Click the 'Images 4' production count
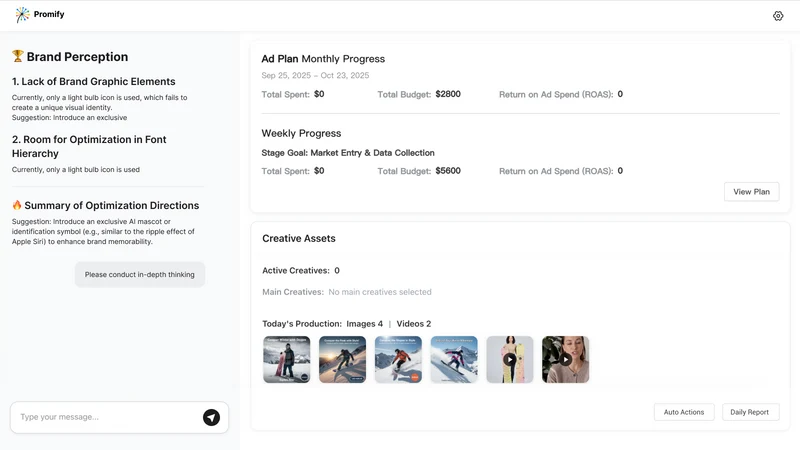This screenshot has height=450, width=800. (x=364, y=324)
